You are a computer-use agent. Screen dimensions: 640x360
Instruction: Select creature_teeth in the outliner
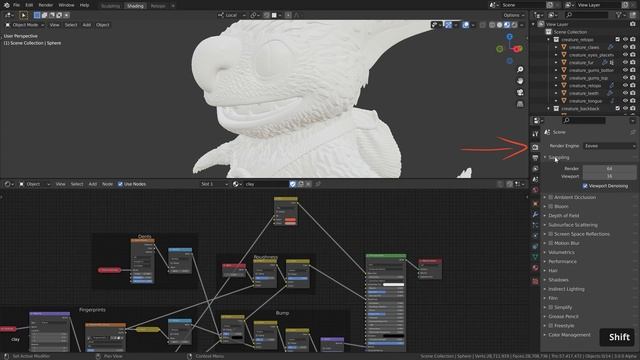coord(584,93)
